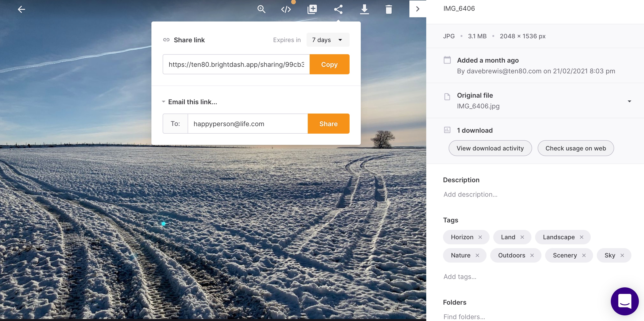
Task: Select the Sky tag label
Action: [610, 255]
